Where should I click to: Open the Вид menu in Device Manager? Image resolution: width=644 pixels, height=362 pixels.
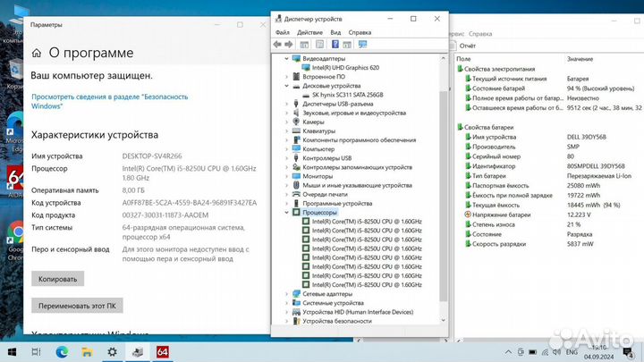pos(335,32)
